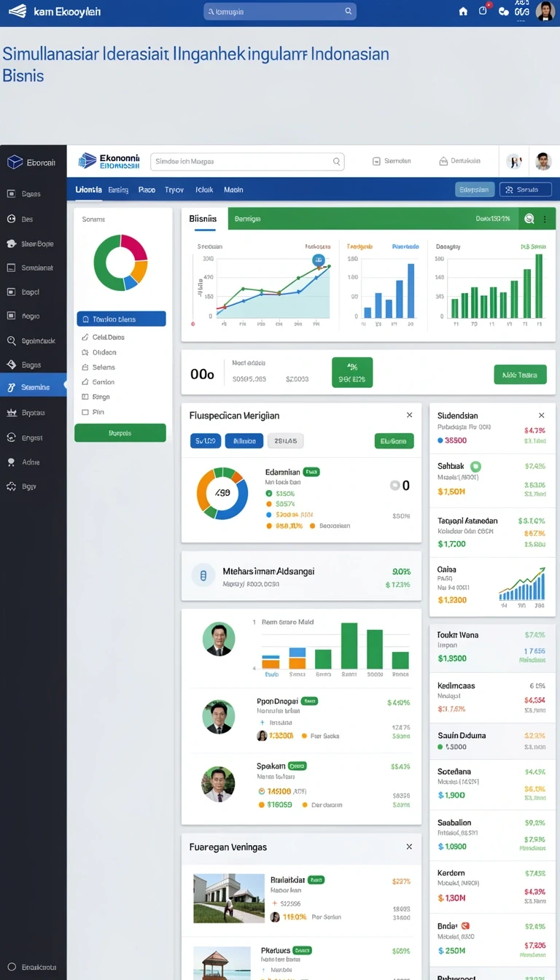Close the Studendsian side panel
The height and width of the screenshot is (980, 560).
[541, 415]
